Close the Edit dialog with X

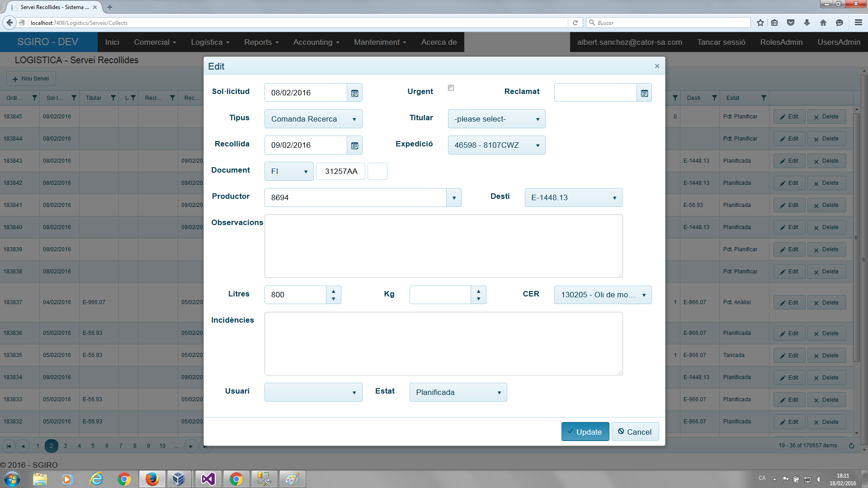click(657, 66)
